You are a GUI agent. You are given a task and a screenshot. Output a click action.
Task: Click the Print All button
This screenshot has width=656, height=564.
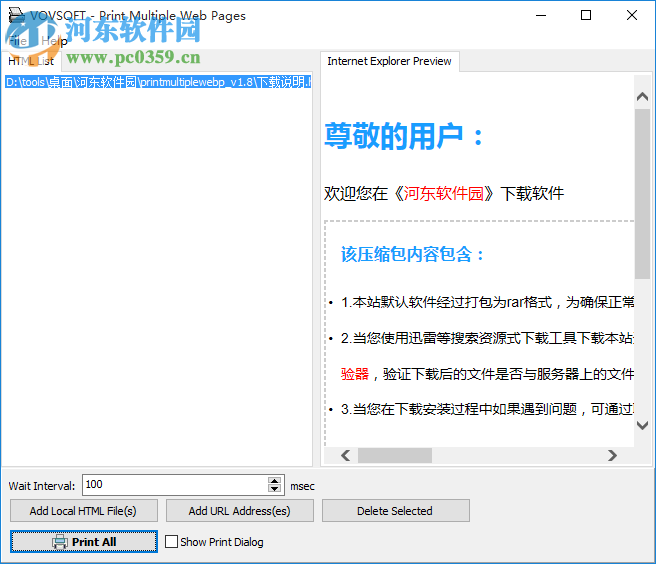pyautogui.click(x=84, y=541)
